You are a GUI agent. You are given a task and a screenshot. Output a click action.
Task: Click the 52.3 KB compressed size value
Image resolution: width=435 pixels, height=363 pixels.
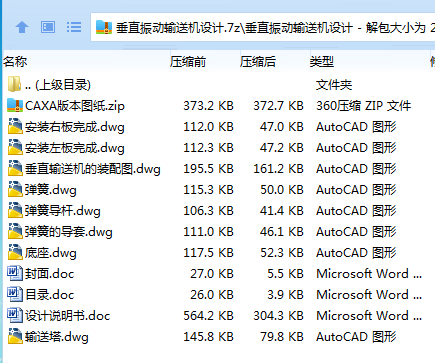[x=282, y=253]
